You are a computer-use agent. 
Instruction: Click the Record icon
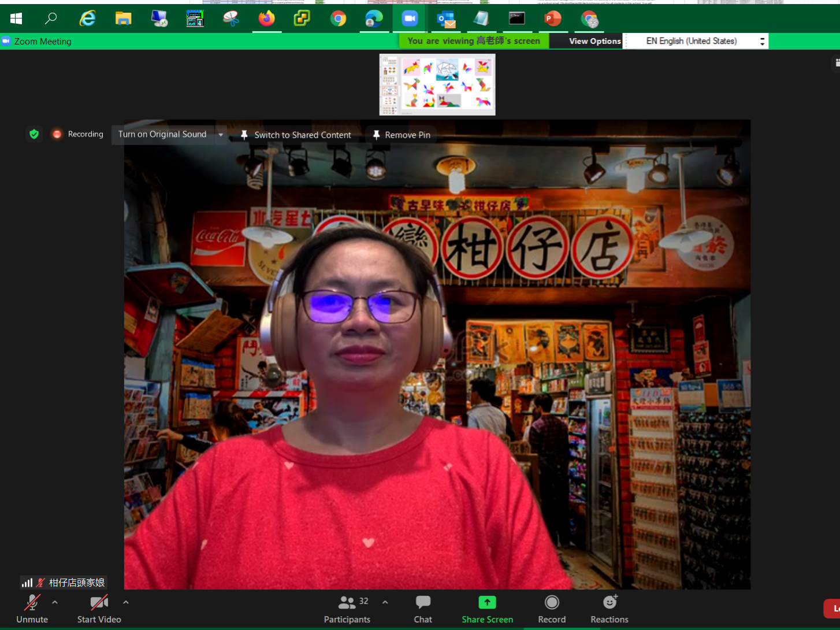[552, 603]
